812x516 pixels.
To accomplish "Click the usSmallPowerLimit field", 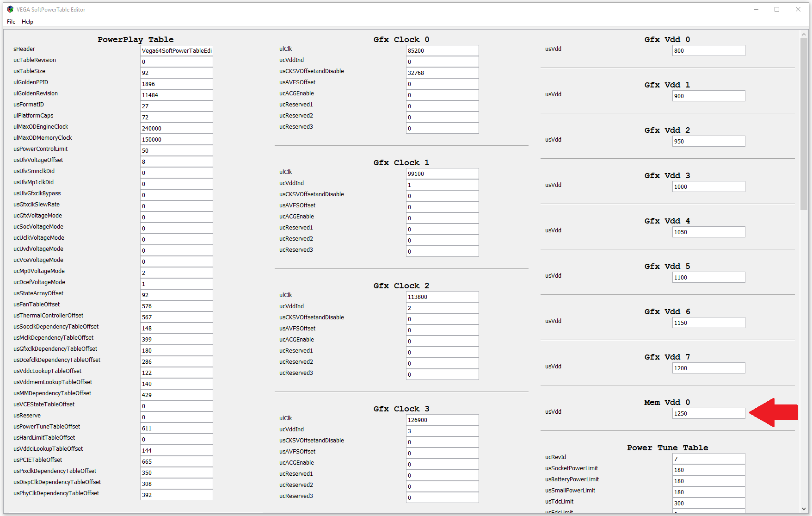I will click(709, 492).
